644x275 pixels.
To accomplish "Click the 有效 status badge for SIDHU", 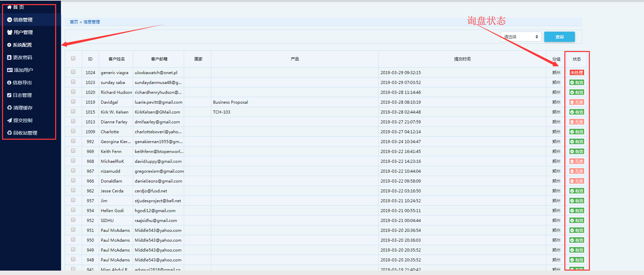I will pos(577,220).
